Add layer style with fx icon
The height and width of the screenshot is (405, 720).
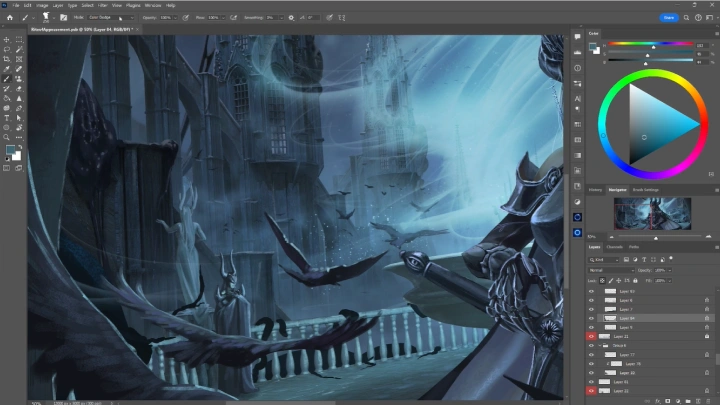pos(657,401)
